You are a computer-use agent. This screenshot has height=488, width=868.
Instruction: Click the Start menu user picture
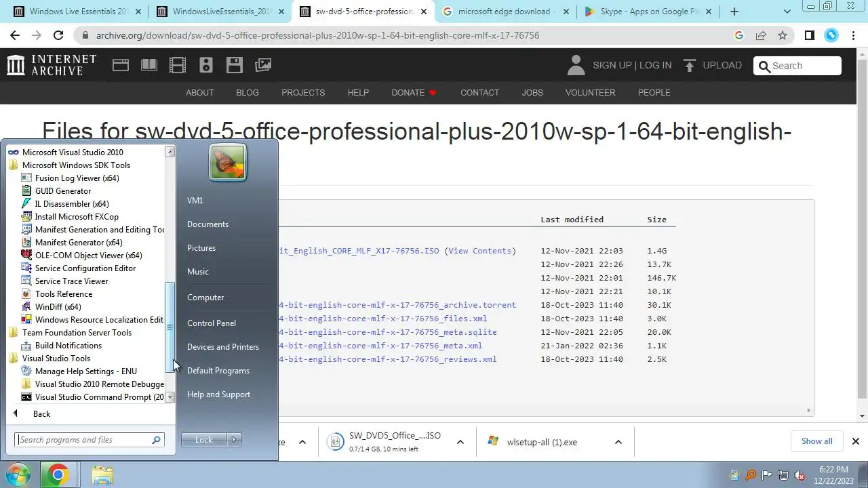point(228,163)
